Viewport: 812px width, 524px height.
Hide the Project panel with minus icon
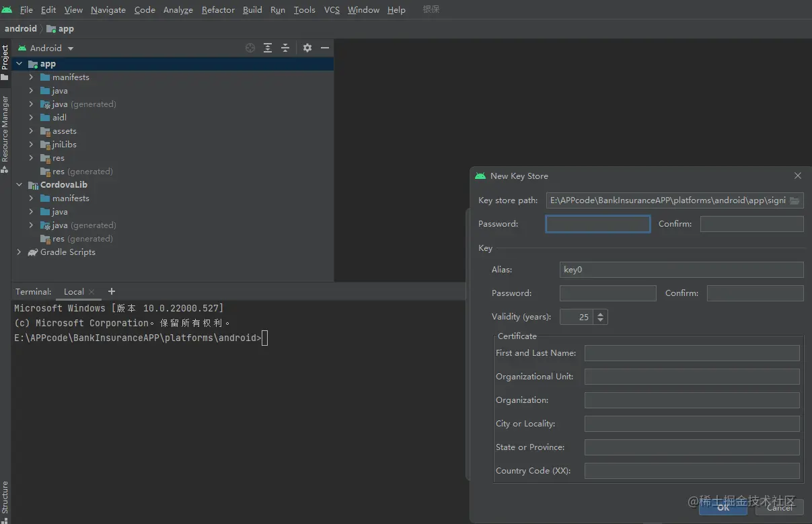(325, 48)
